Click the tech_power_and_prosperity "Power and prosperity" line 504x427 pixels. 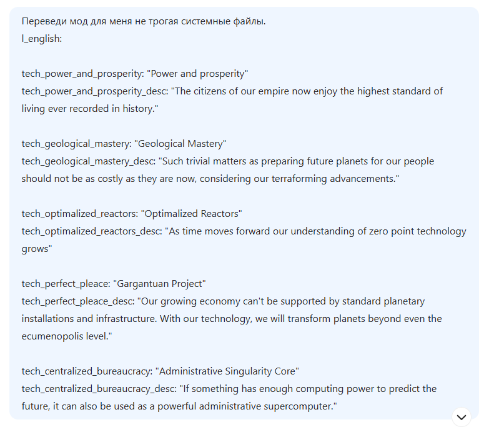(135, 74)
